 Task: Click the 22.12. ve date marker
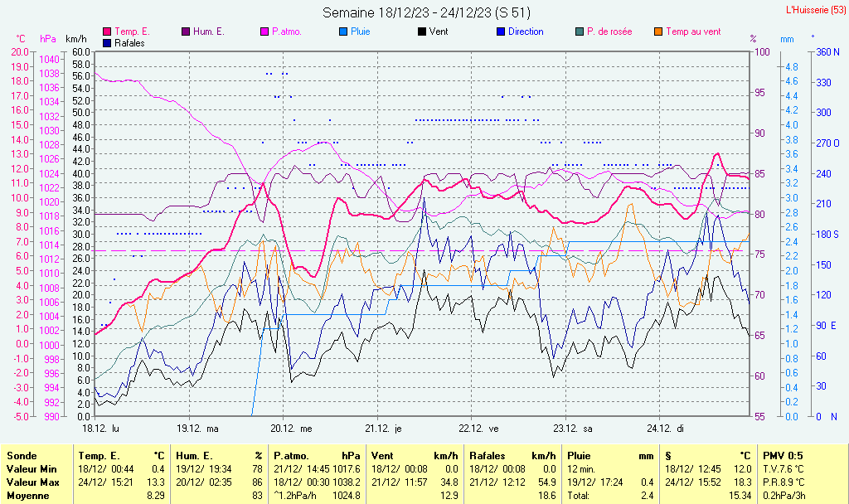478,429
